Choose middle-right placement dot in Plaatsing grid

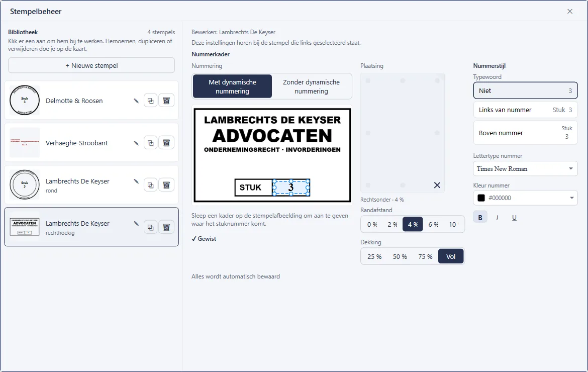click(x=437, y=133)
